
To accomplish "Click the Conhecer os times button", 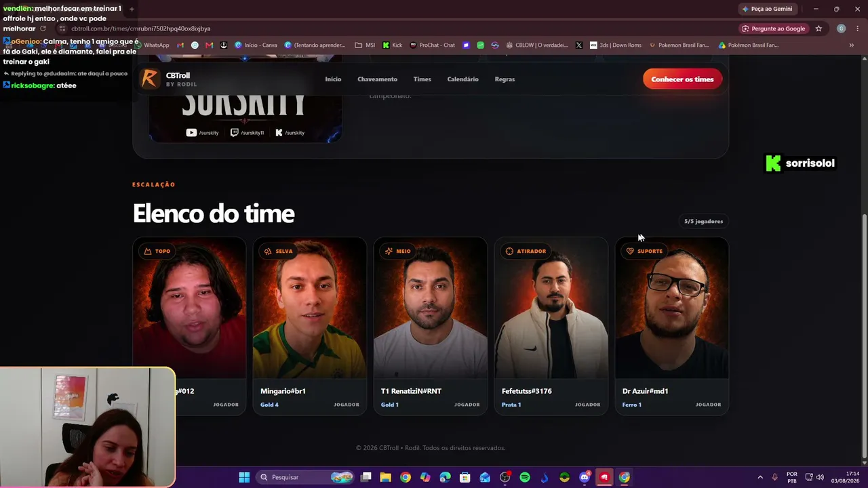I will [682, 79].
